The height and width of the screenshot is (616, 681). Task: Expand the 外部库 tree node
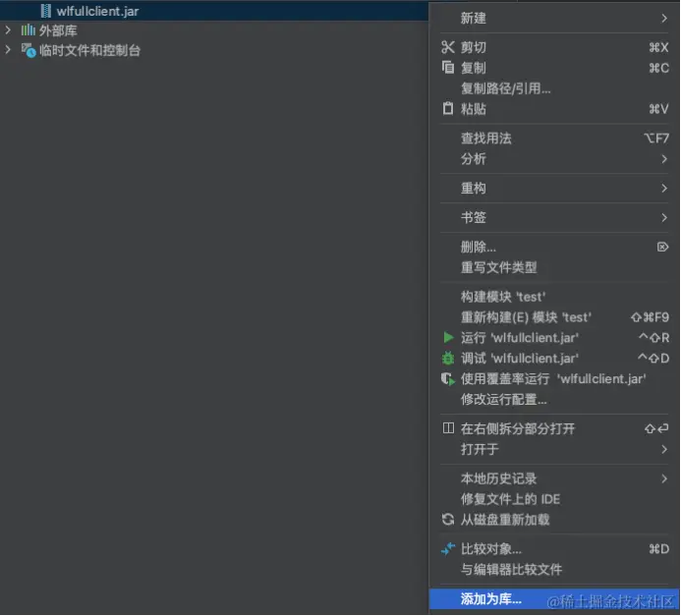tap(8, 29)
